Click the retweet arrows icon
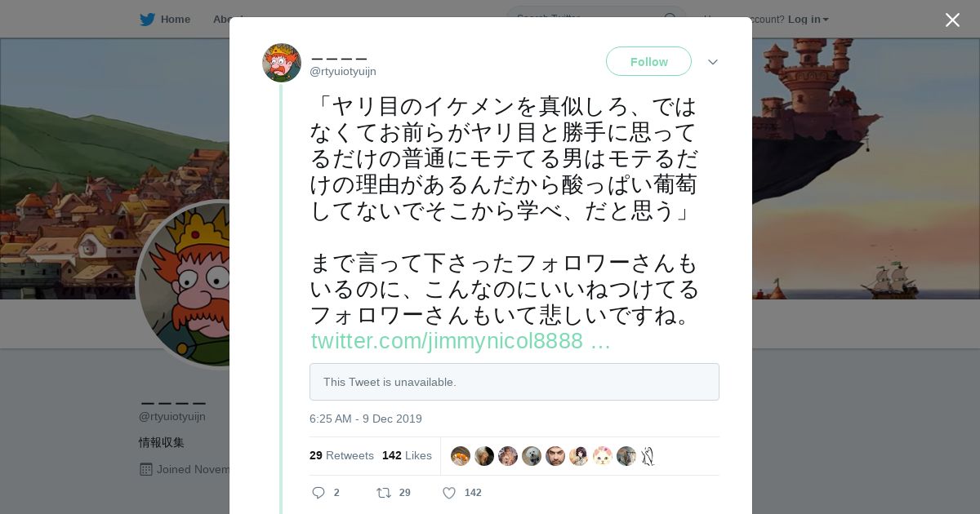This screenshot has height=514, width=980. 383,493
